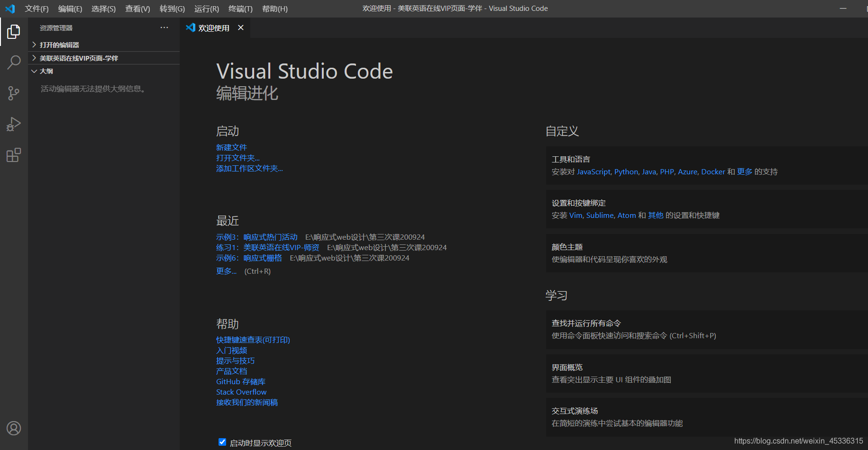The height and width of the screenshot is (450, 868).
Task: Open 查找并运行所有命令 card
Action: (x=707, y=329)
